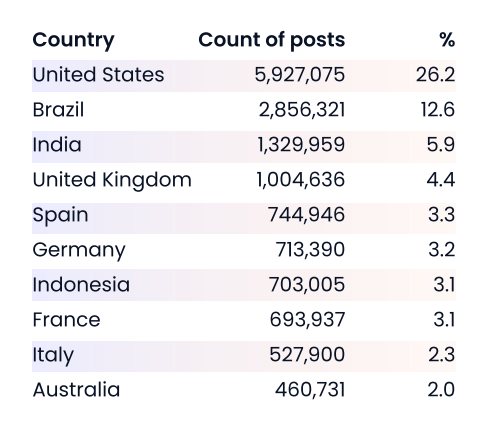Click the 12.6 percent cell
This screenshot has width=491, height=424.
(x=438, y=110)
